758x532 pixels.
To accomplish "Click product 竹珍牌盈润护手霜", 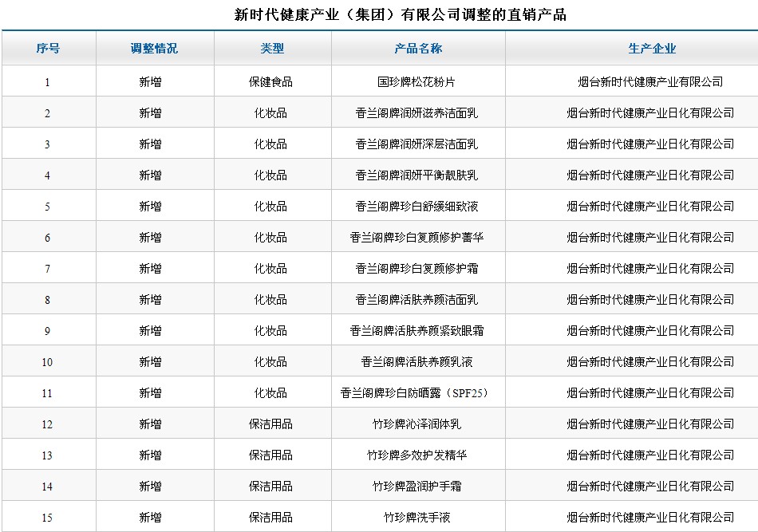I will (417, 487).
